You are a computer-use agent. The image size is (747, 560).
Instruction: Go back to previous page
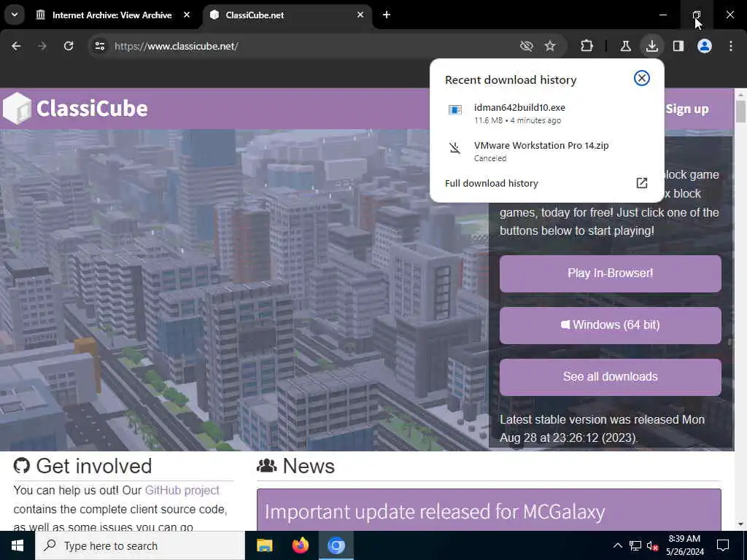(x=16, y=46)
